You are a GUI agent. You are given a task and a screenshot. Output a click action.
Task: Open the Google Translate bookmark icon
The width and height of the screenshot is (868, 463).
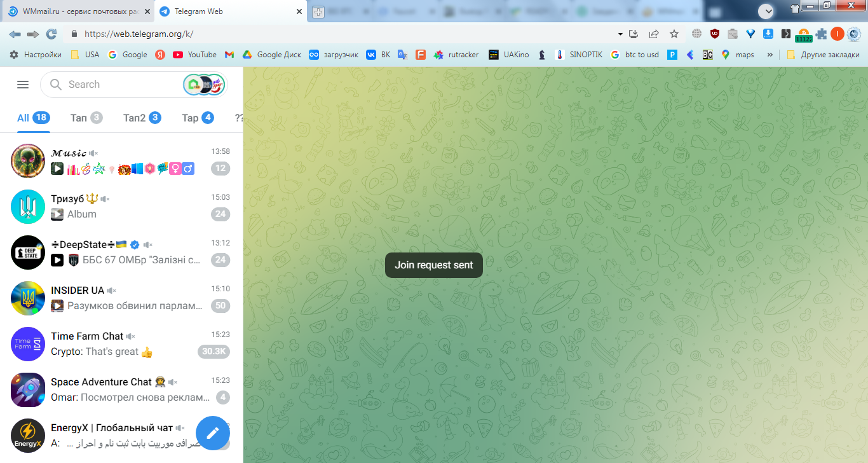coord(402,55)
